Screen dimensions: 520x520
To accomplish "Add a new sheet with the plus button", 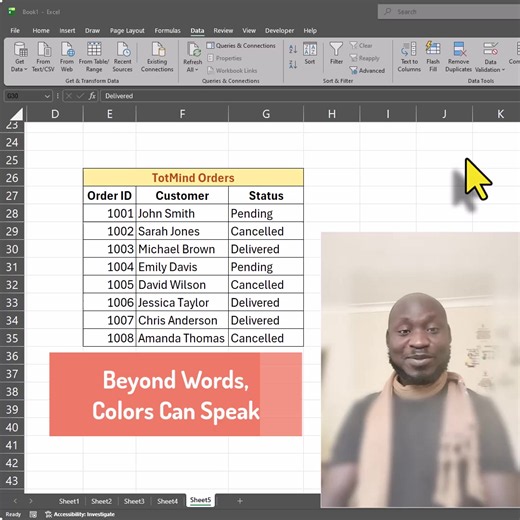I will [240, 501].
